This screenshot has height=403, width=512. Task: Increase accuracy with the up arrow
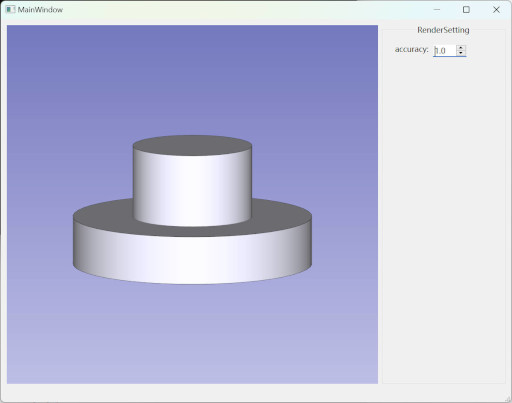[461, 48]
